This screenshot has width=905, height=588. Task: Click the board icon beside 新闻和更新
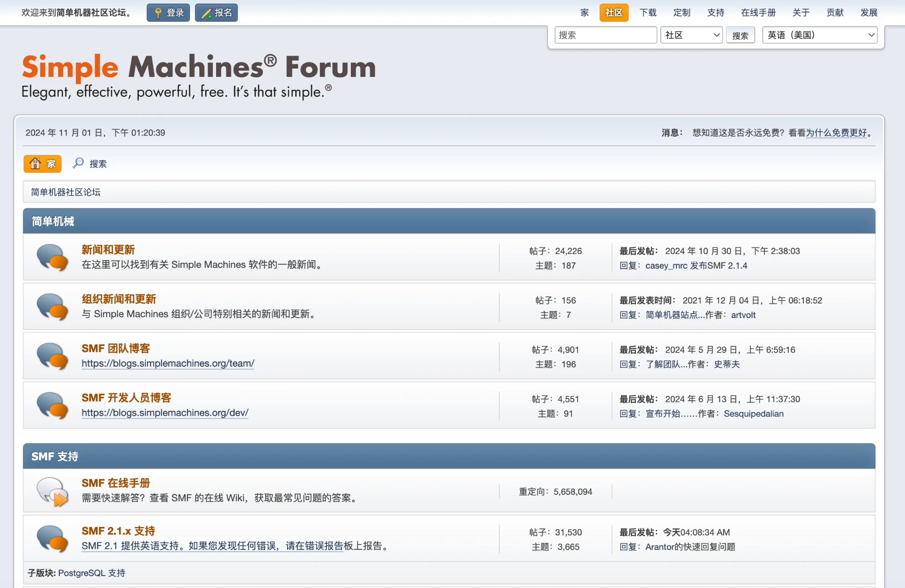[52, 257]
